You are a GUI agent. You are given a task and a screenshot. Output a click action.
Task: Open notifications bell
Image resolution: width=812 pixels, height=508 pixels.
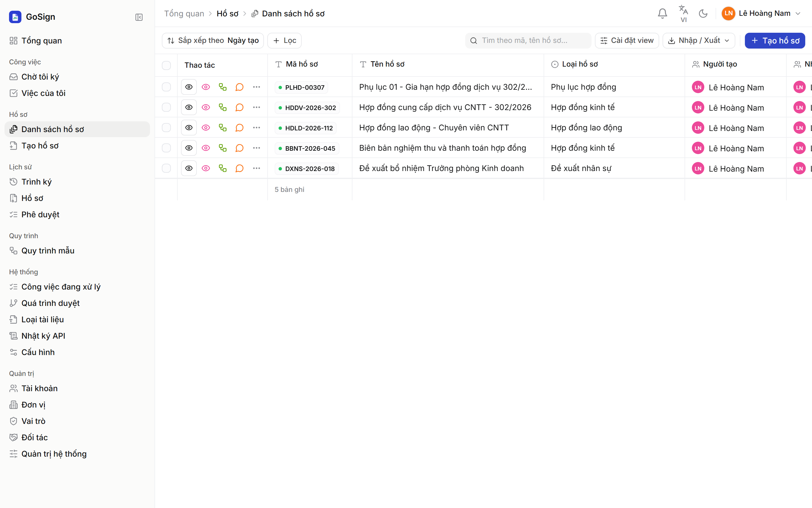[662, 14]
